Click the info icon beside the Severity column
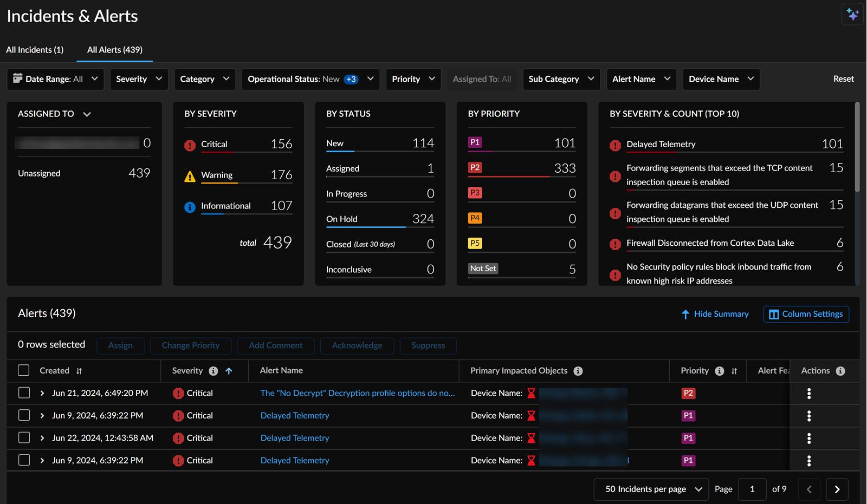Image resolution: width=867 pixels, height=504 pixels. (213, 371)
